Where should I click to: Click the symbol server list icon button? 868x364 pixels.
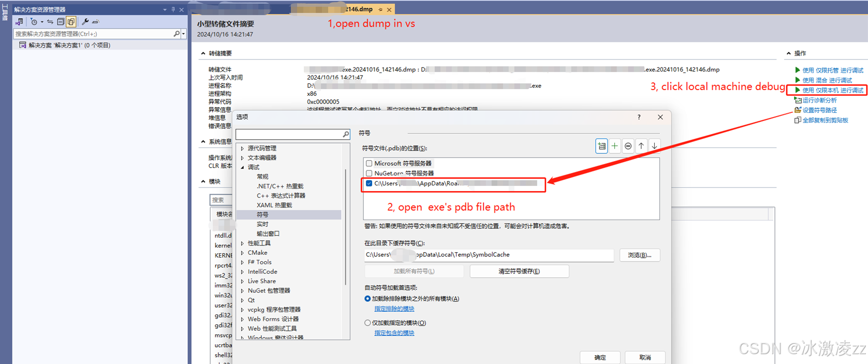pyautogui.click(x=601, y=146)
